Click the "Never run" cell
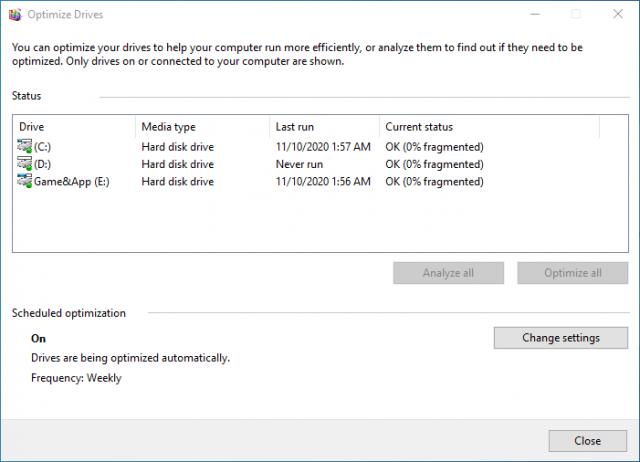Screen dimensions: 640x462 (x=299, y=164)
